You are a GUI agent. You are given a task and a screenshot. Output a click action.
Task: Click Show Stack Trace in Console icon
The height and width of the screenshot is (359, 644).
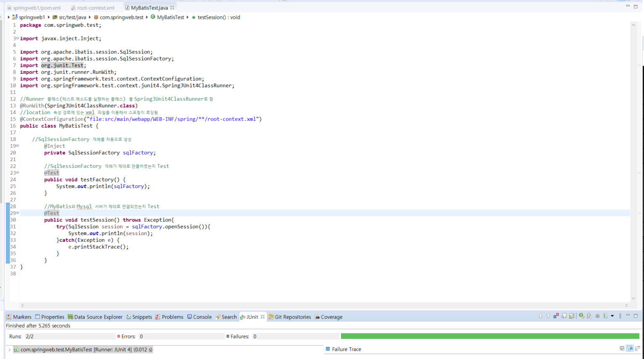point(622,349)
